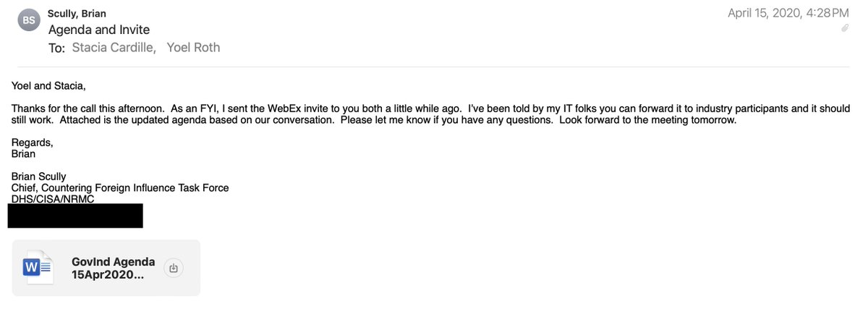Click the blacked-out redacted block
This screenshot has width=868, height=309.
pos(75,216)
